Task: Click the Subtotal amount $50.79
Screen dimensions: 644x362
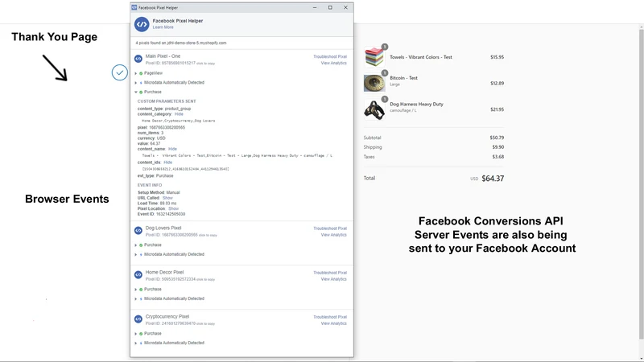Action: [x=497, y=138]
